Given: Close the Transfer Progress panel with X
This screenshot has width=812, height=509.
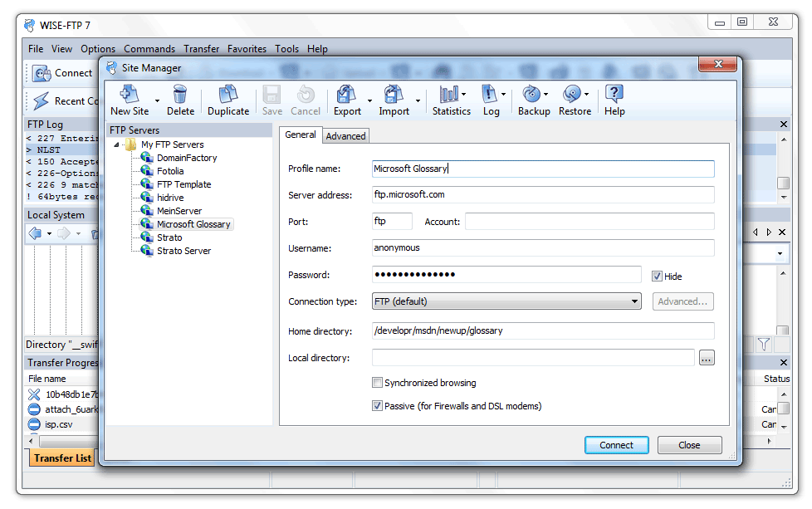Looking at the screenshot, I should [x=784, y=363].
